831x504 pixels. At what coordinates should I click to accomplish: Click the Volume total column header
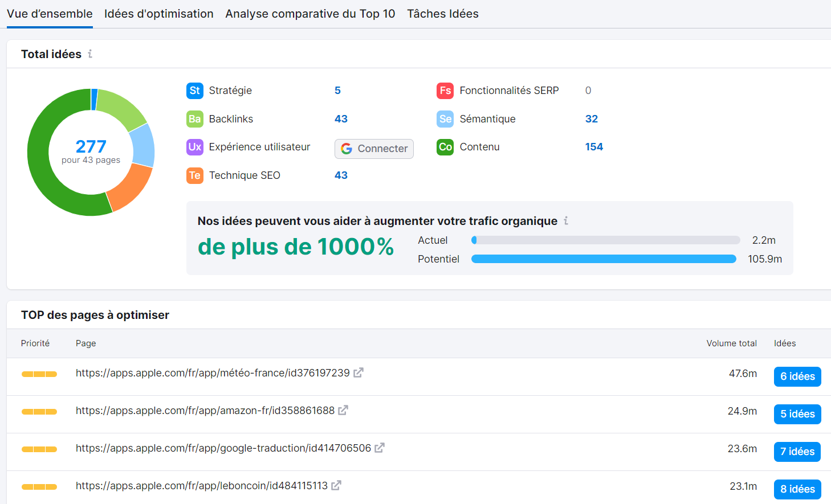coord(732,343)
